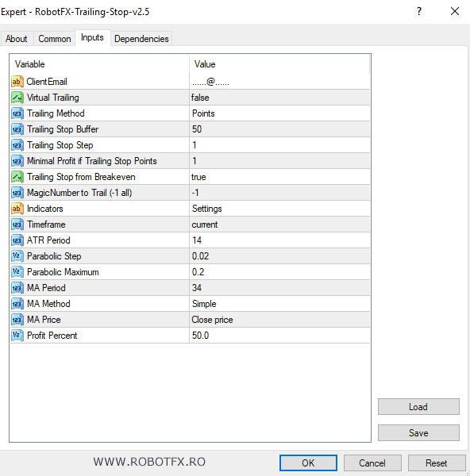Select the MA Method label
The width and height of the screenshot is (470, 476).
click(x=48, y=304)
